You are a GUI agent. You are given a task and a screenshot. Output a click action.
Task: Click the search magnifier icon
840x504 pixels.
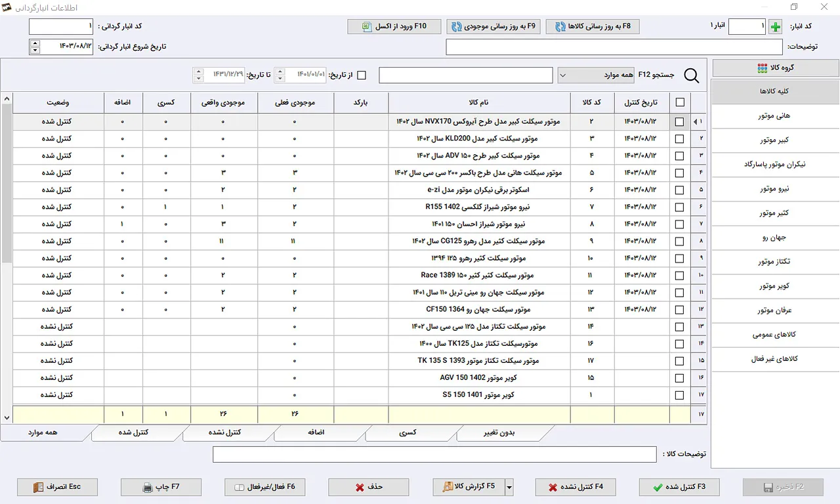click(692, 75)
